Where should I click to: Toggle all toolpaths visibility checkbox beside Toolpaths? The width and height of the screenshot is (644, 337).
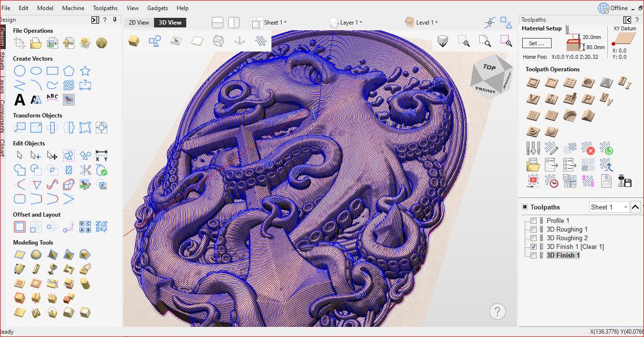pyautogui.click(x=525, y=207)
